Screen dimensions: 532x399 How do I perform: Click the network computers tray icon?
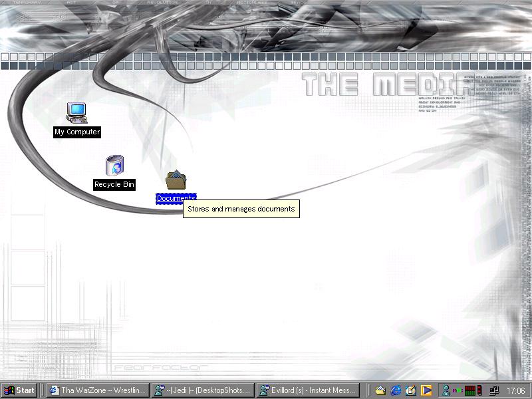pos(493,390)
